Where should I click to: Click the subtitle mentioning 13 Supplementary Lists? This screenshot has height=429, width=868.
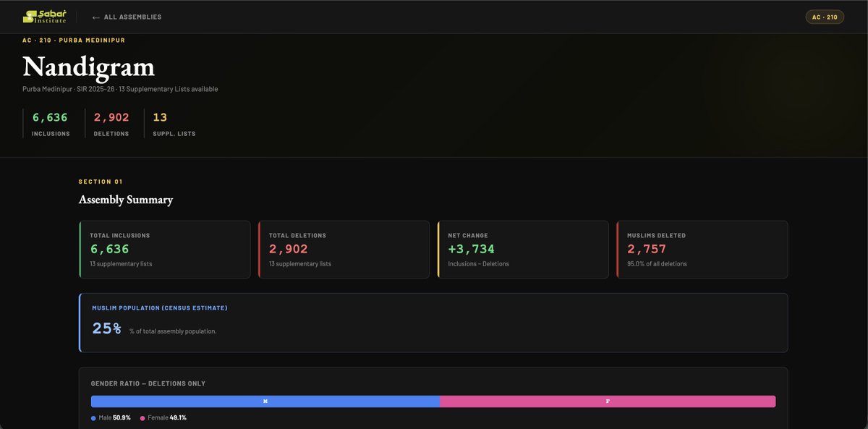tap(120, 89)
